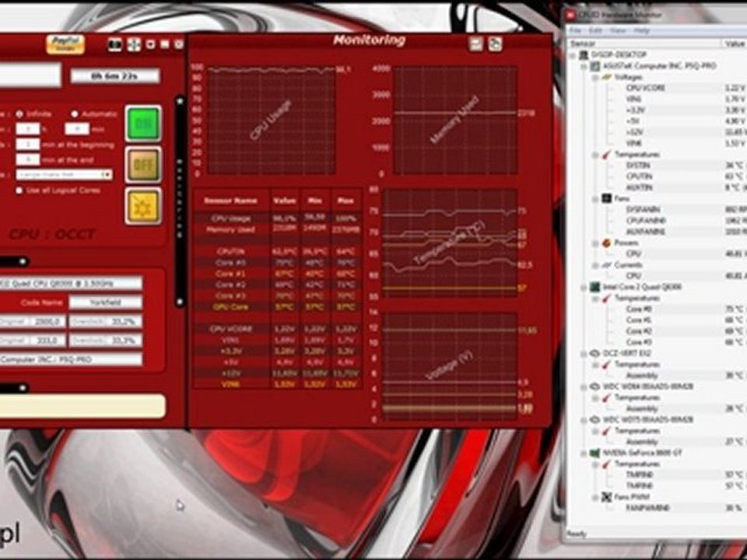747x560 pixels.
Task: Click the small down-arrow icon in OCCT header
Action: 150,44
